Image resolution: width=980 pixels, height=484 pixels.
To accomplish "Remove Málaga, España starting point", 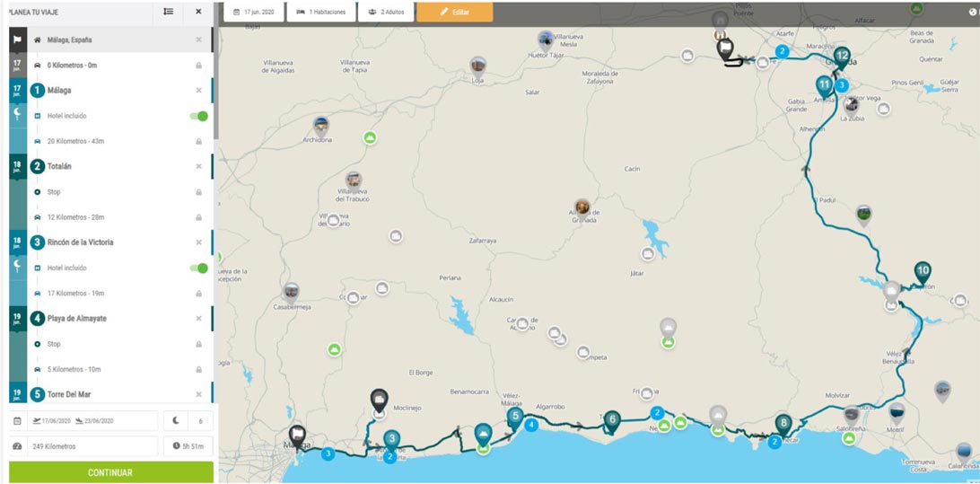I will click(198, 40).
